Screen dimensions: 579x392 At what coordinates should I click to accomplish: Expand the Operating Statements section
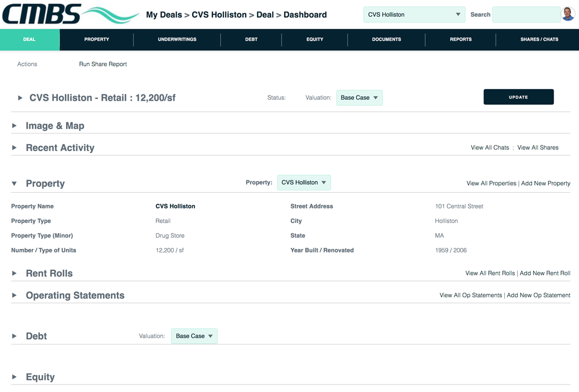click(x=14, y=295)
